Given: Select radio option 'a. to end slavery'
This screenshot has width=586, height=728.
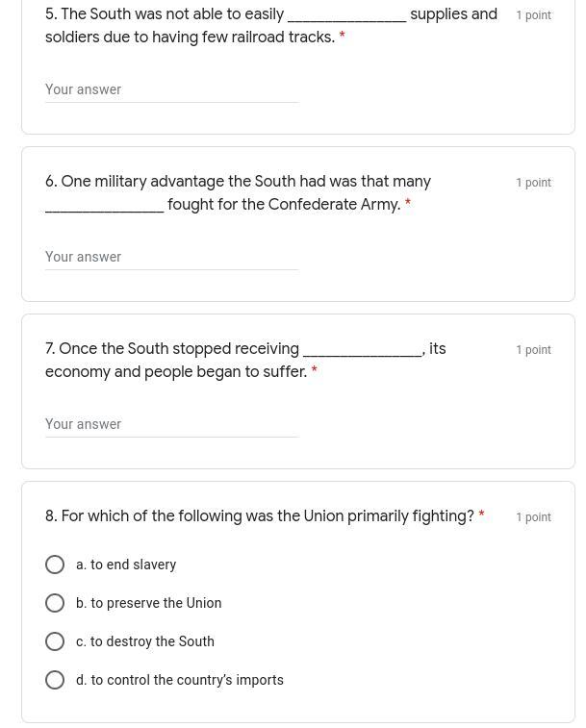Looking at the screenshot, I should 55,565.
